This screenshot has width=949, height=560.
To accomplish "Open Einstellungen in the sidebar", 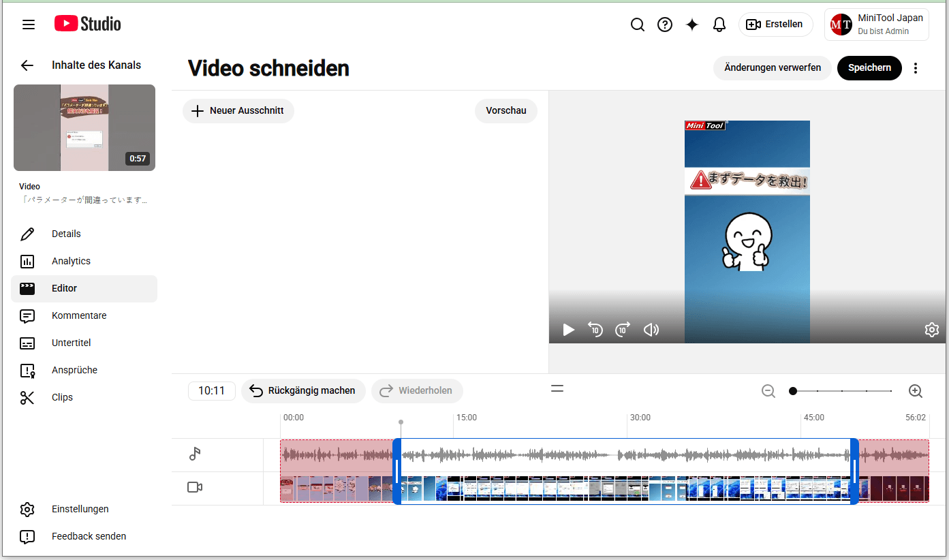I will (84, 510).
